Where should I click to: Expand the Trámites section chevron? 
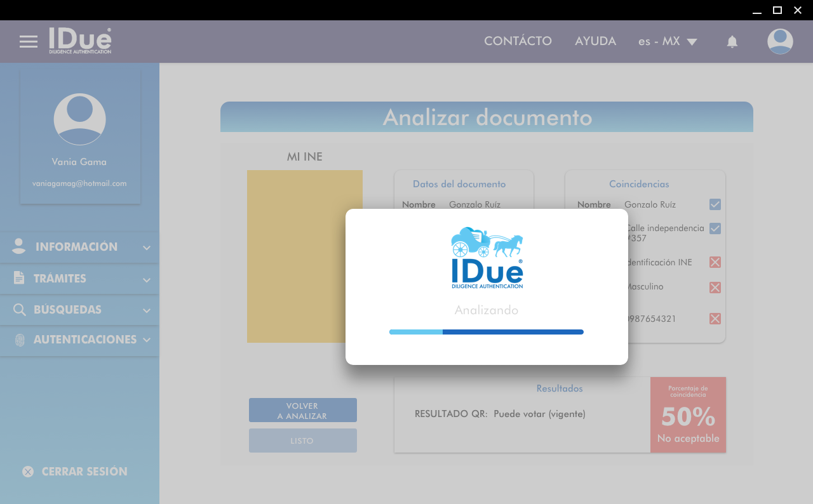click(x=147, y=279)
